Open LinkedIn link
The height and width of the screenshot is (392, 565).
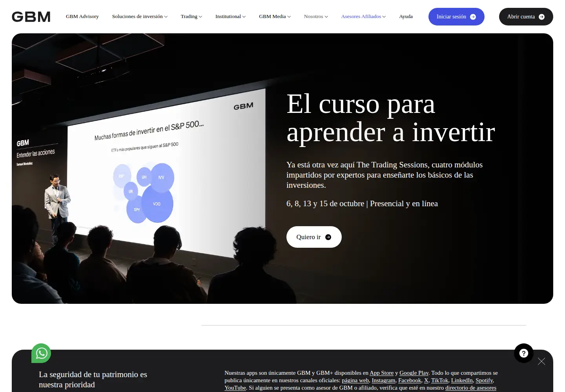462,380
